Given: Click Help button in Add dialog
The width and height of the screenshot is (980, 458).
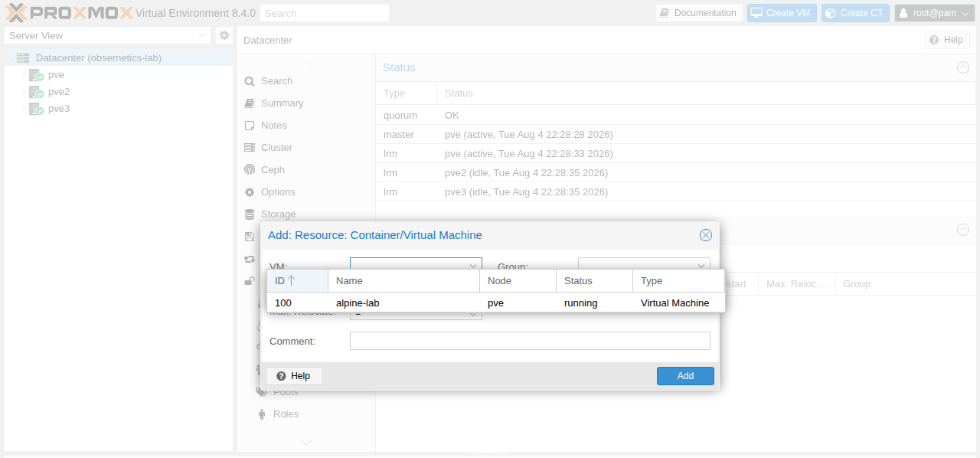Looking at the screenshot, I should (x=294, y=376).
